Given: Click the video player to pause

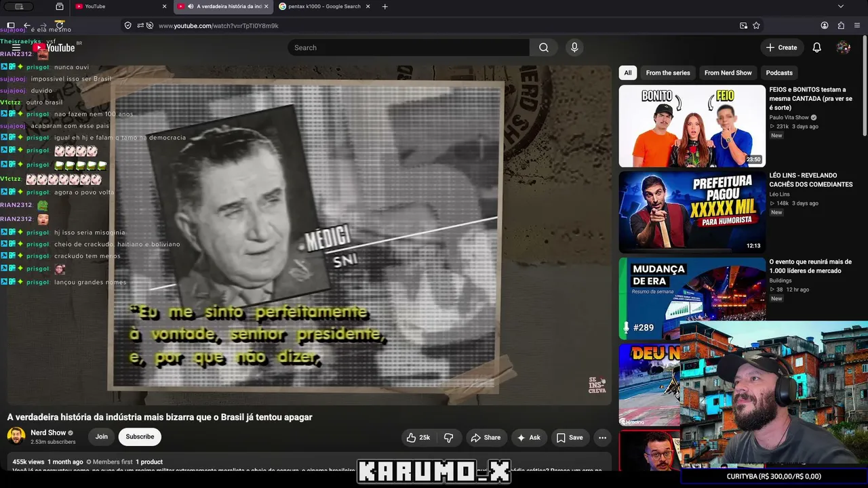Looking at the screenshot, I should 309,235.
